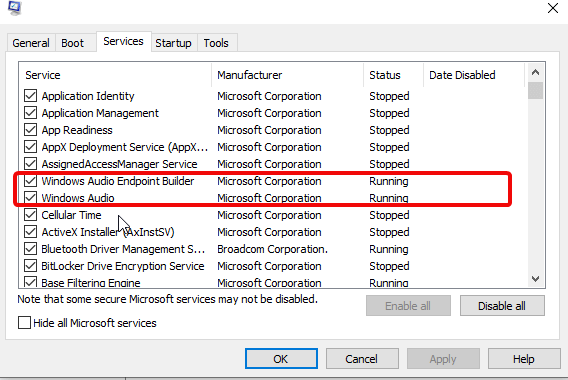Screen dimensions: 568x380
Task: Select BitLocker Drive Encryption Service name
Action: (123, 266)
